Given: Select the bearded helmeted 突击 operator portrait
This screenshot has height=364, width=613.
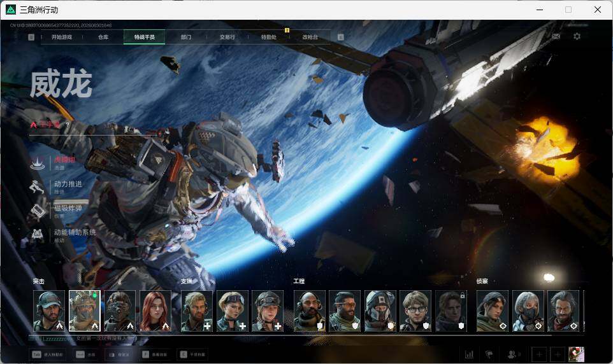Looking at the screenshot, I should coord(49,311).
